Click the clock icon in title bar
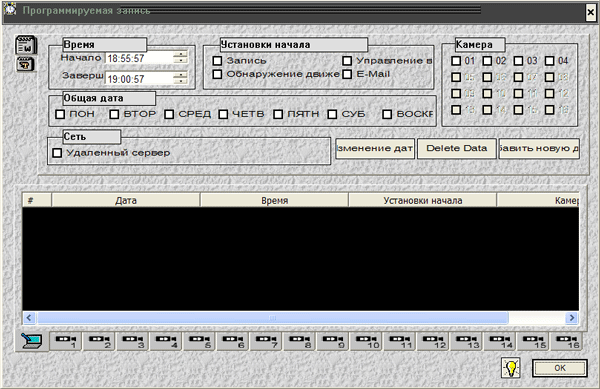The image size is (600, 389). (10, 10)
